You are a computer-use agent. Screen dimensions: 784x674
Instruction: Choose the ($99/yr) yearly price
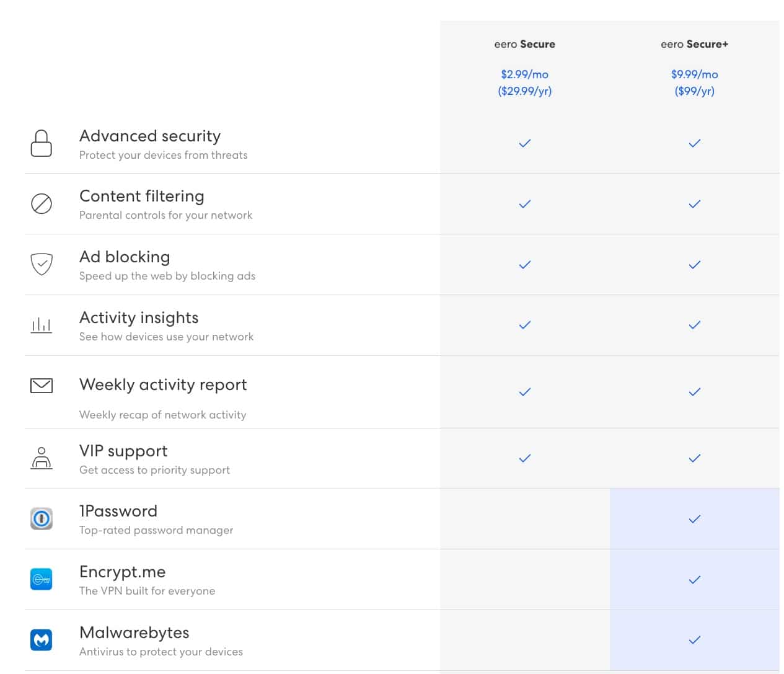695,91
